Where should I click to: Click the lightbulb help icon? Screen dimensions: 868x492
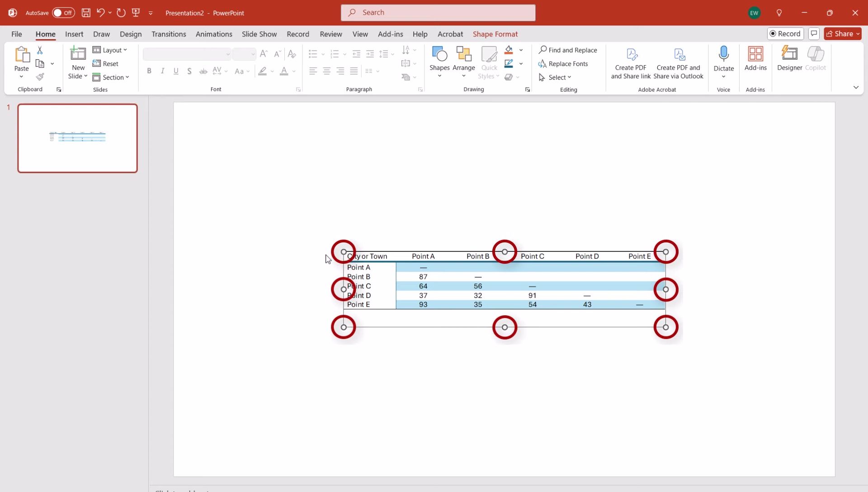coord(779,13)
